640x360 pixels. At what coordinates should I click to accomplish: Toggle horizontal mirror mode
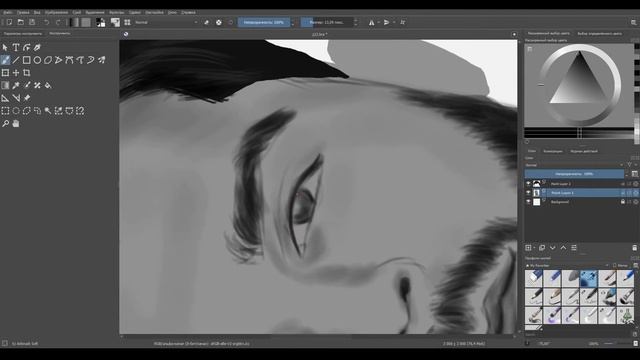371,22
